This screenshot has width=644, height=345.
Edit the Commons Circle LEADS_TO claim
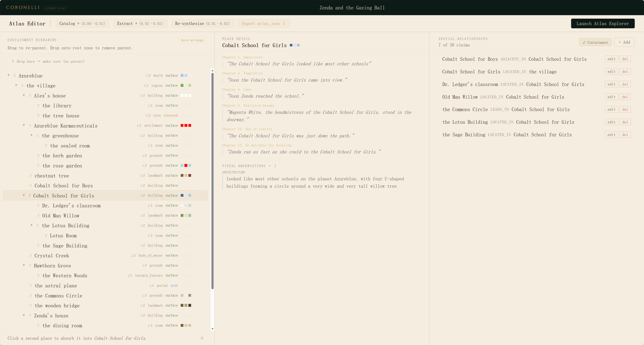pyautogui.click(x=611, y=109)
